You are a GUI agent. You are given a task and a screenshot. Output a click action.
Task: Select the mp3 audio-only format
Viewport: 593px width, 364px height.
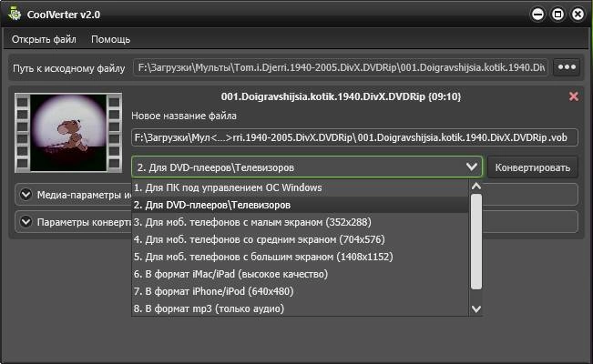(x=300, y=308)
